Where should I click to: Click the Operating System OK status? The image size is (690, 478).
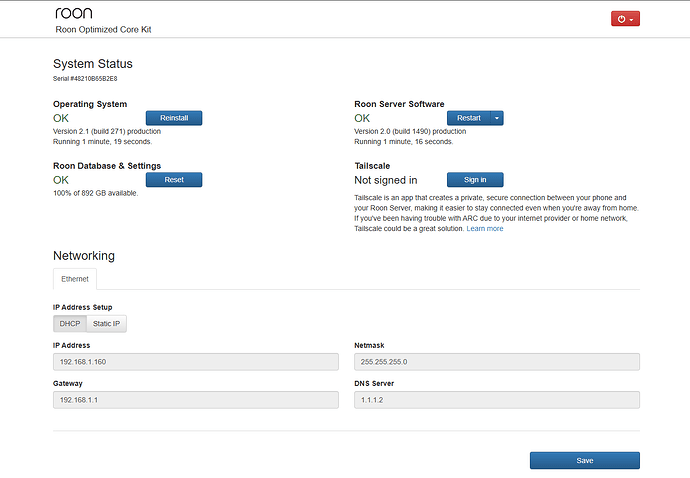[61, 118]
